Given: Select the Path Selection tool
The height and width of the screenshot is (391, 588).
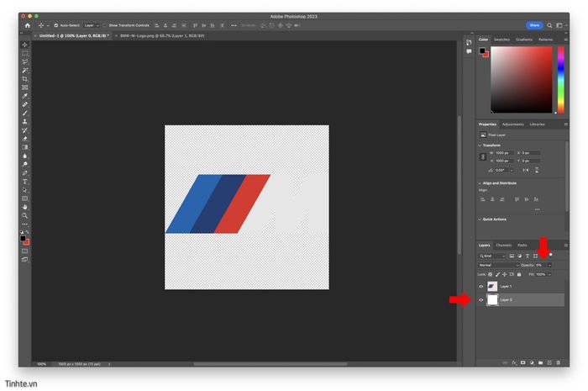Looking at the screenshot, I should [x=24, y=190].
